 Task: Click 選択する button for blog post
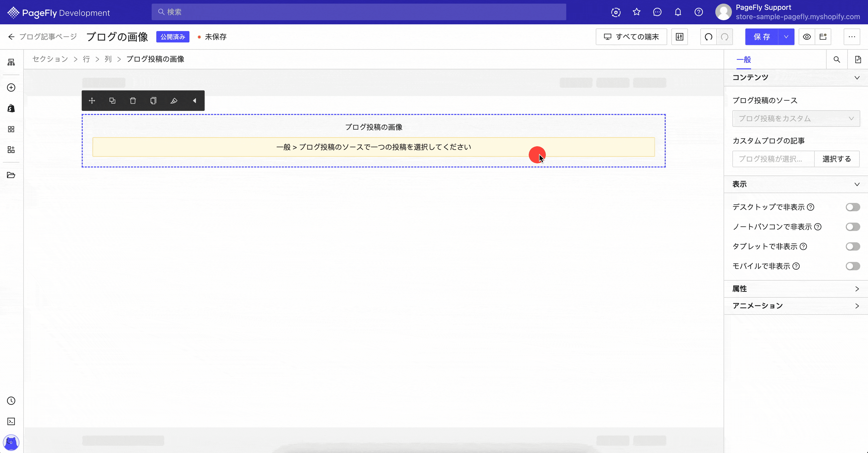coord(837,159)
